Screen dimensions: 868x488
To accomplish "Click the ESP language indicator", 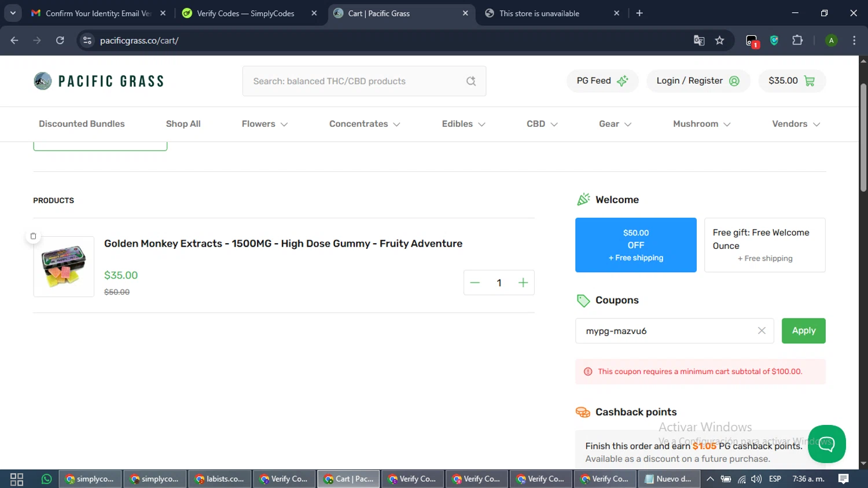I will coord(775,479).
